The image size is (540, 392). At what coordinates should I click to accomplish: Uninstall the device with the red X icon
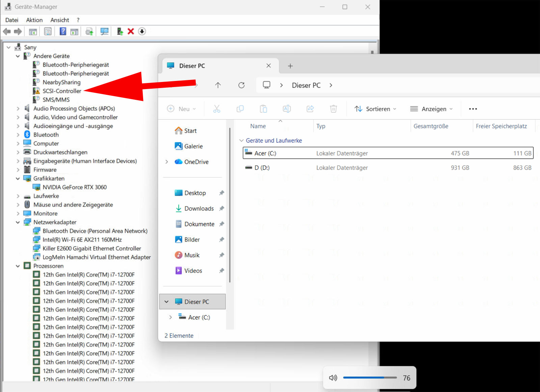coord(131,31)
